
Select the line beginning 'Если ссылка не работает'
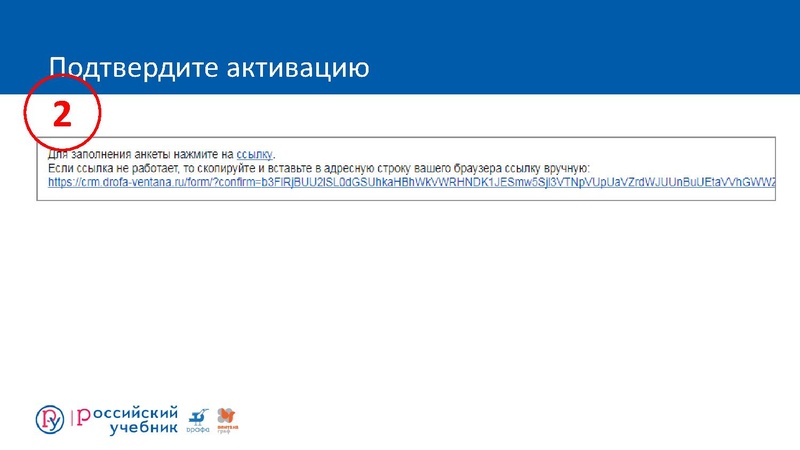[319, 168]
